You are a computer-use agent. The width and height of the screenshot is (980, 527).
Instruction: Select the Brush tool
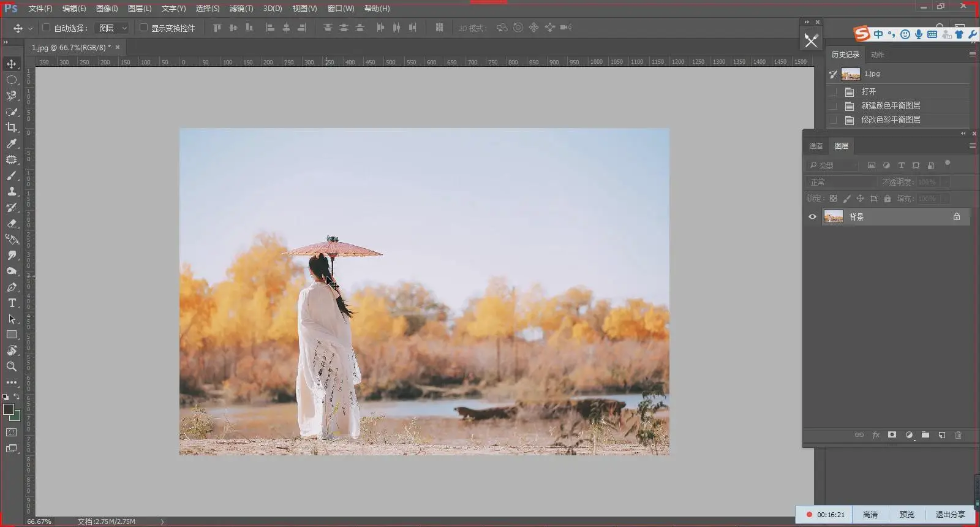(x=12, y=175)
